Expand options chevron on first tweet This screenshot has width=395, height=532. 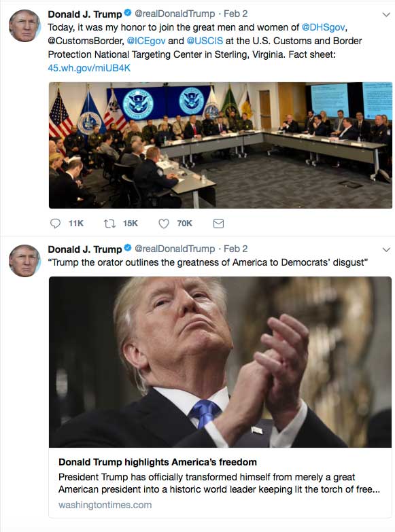coord(386,14)
